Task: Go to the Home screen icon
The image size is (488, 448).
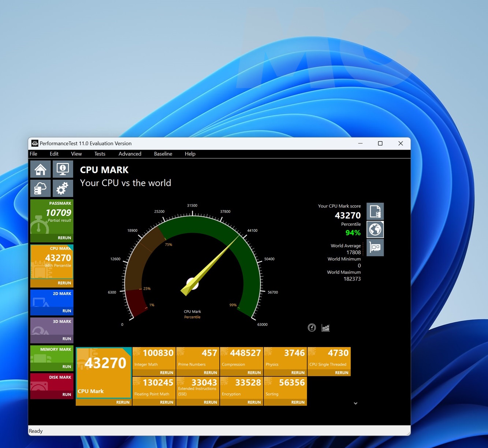Action: click(x=41, y=169)
